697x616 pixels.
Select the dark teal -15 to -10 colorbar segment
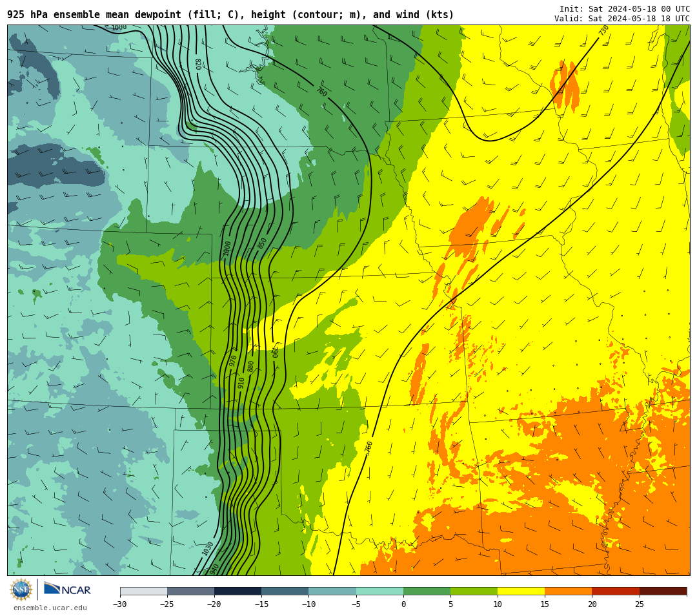click(285, 591)
